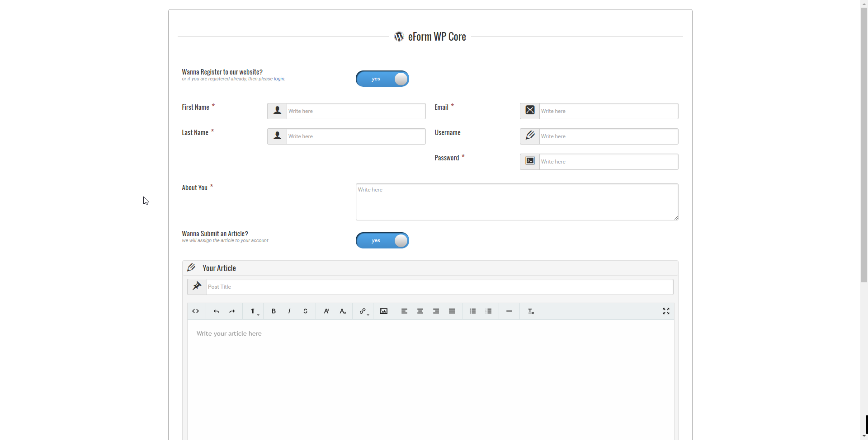
Task: Open code view in article editor
Action: [x=195, y=311]
